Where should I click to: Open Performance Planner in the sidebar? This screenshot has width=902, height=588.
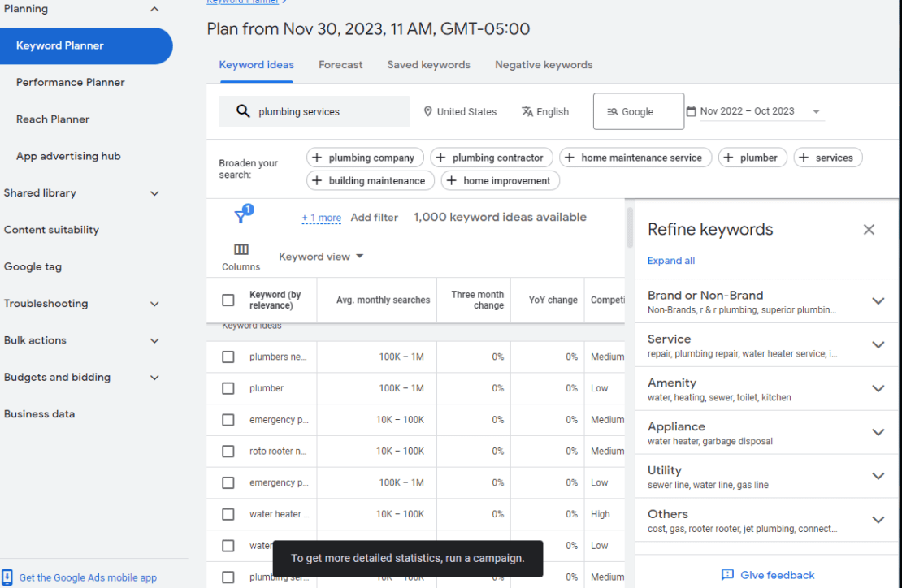[70, 82]
